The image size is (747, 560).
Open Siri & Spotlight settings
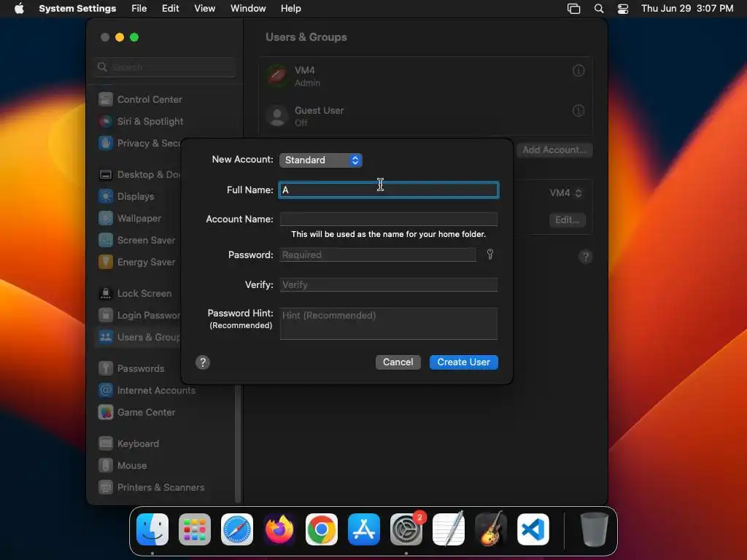point(164,122)
